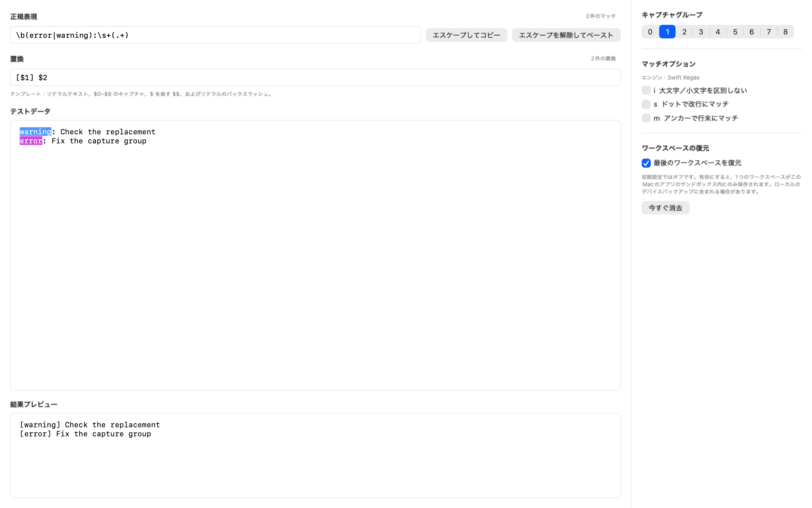The image size is (812, 508).
Task: Click [warning] Check the replacement in result preview
Action: coord(90,425)
